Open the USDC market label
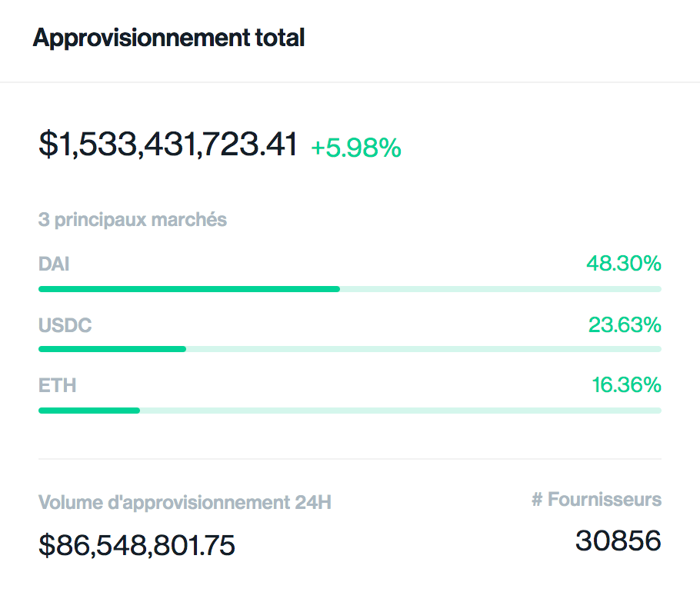Image resolution: width=700 pixels, height=592 pixels. (x=65, y=325)
